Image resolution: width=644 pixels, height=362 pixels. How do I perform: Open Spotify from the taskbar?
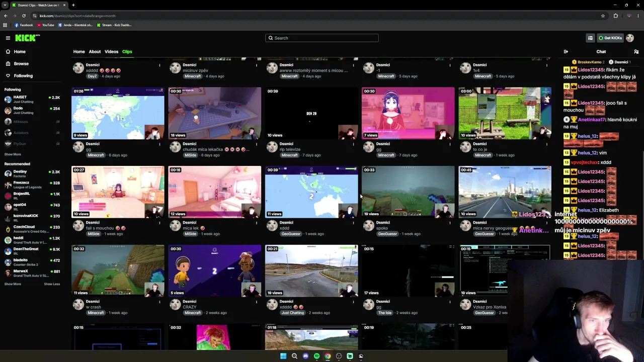click(x=316, y=356)
